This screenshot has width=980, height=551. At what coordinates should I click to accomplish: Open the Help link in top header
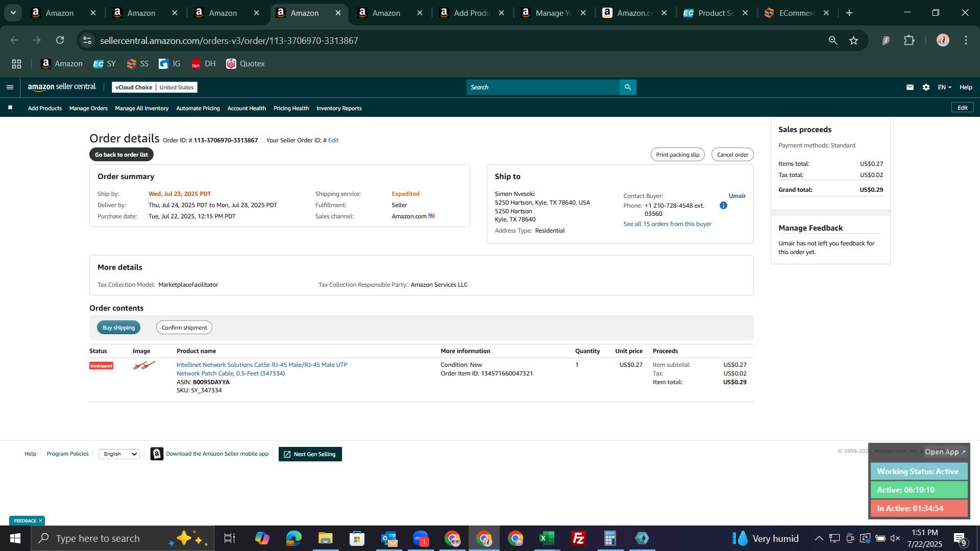tap(966, 87)
